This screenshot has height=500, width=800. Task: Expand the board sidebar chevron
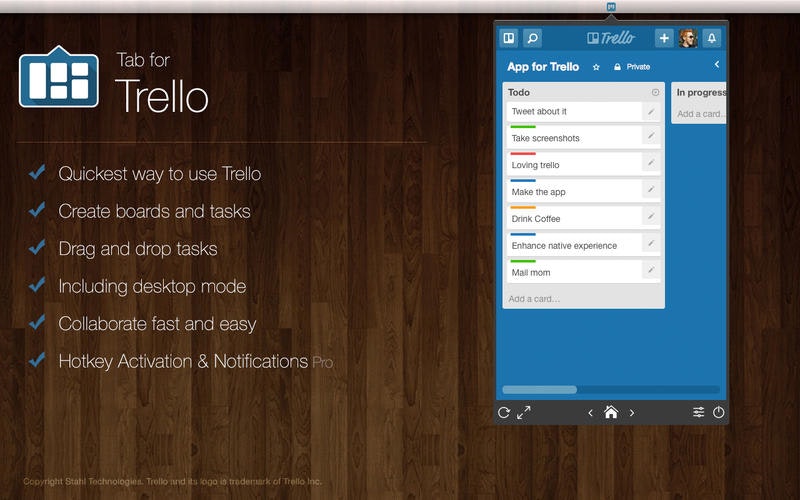pyautogui.click(x=717, y=64)
